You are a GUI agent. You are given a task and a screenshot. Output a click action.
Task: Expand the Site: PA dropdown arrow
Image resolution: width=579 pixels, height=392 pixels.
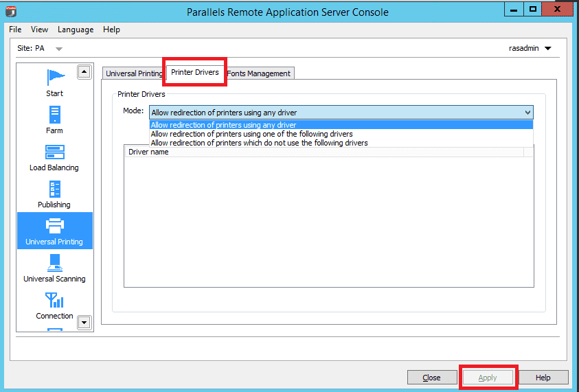click(58, 49)
